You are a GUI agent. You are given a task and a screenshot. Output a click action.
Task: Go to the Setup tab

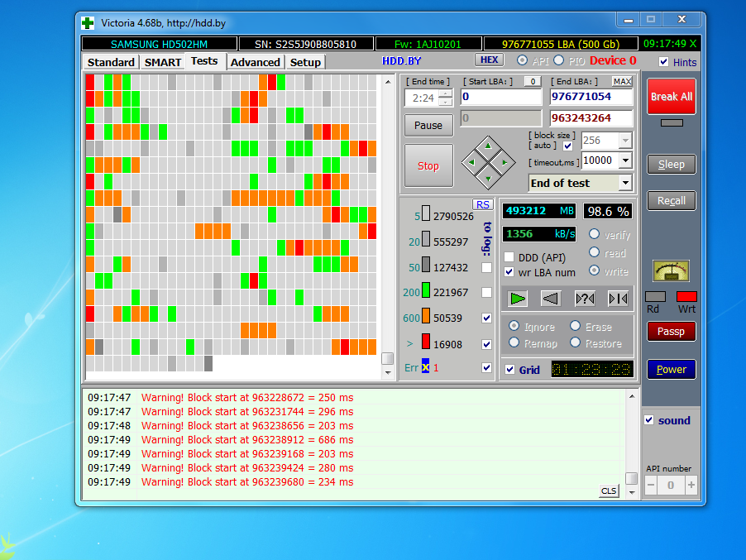(305, 62)
